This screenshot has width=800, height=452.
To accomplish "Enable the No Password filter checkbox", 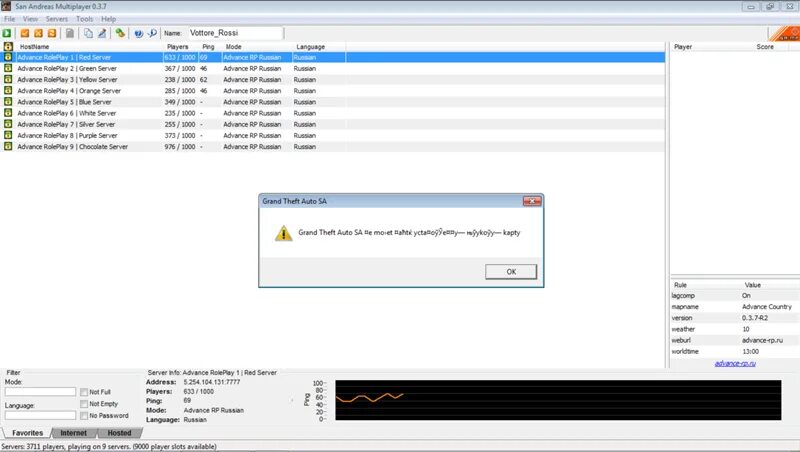I will coord(84,416).
